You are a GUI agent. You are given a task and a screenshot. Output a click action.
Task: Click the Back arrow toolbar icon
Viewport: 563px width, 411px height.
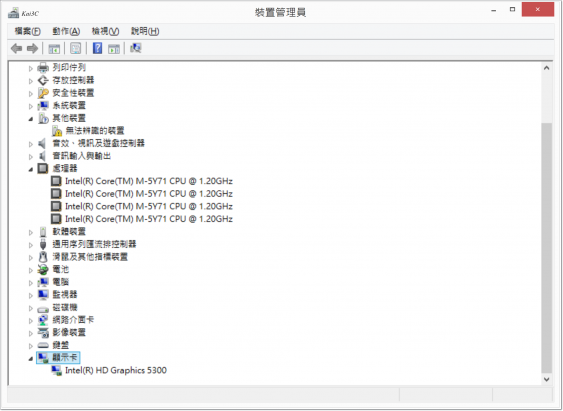point(16,48)
